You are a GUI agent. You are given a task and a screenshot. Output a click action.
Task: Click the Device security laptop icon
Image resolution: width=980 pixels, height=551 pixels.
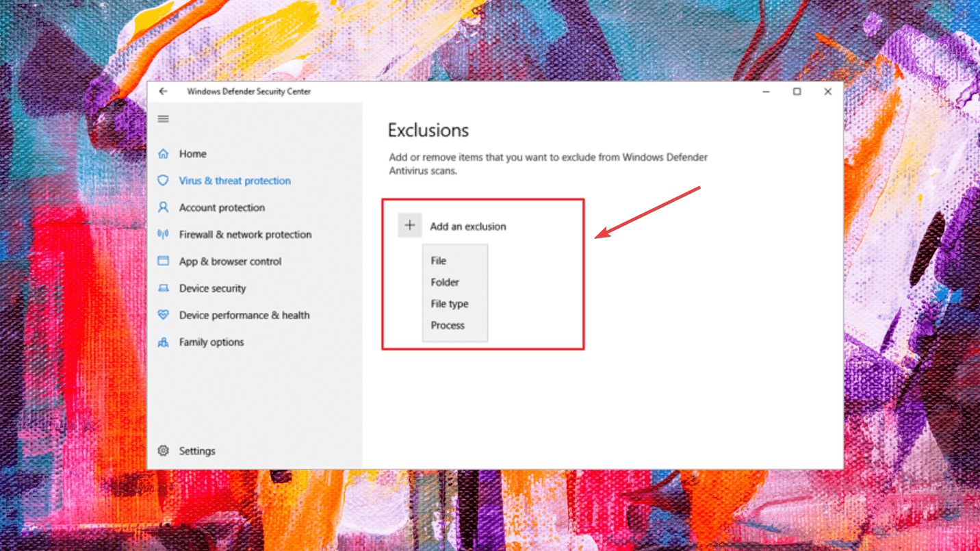tap(163, 288)
